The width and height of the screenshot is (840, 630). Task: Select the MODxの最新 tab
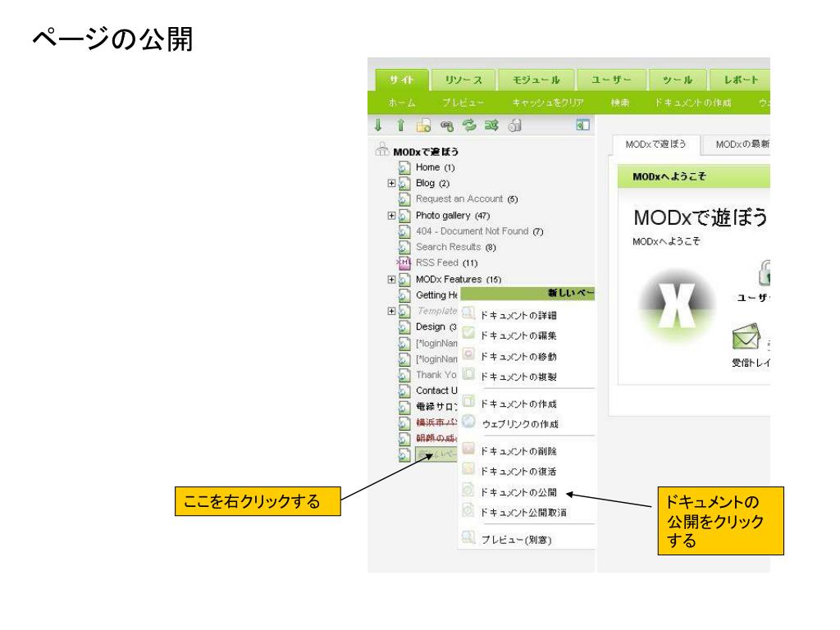[x=737, y=144]
